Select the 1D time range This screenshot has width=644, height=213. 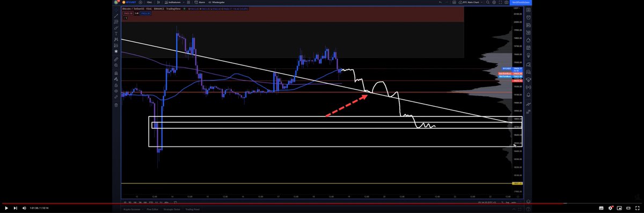125,202
